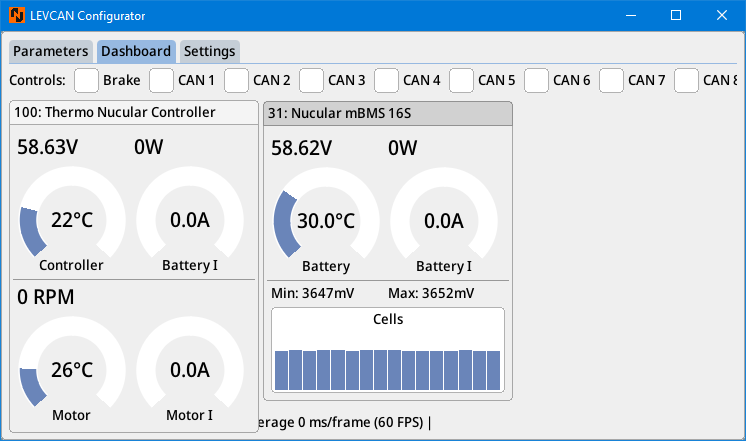Switch to the Parameters tab

pyautogui.click(x=51, y=51)
